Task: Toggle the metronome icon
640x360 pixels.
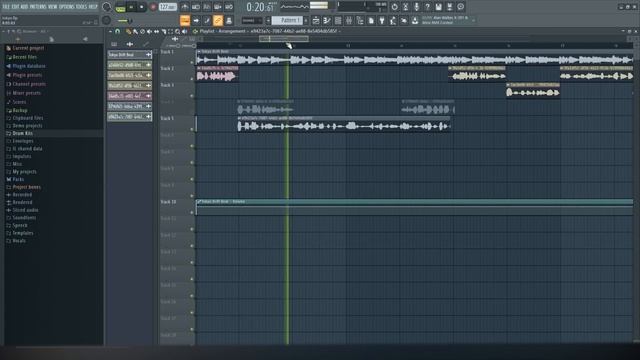Action: pos(185,7)
